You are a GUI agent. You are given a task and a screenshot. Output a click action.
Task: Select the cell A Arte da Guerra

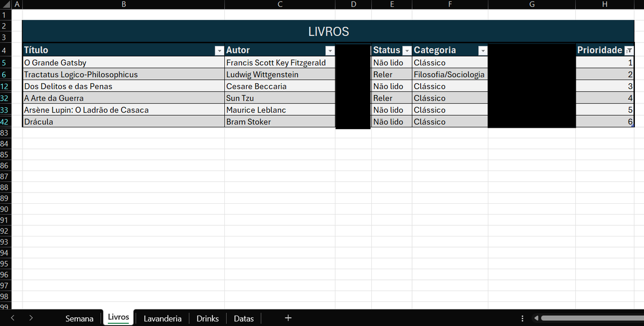coord(123,98)
